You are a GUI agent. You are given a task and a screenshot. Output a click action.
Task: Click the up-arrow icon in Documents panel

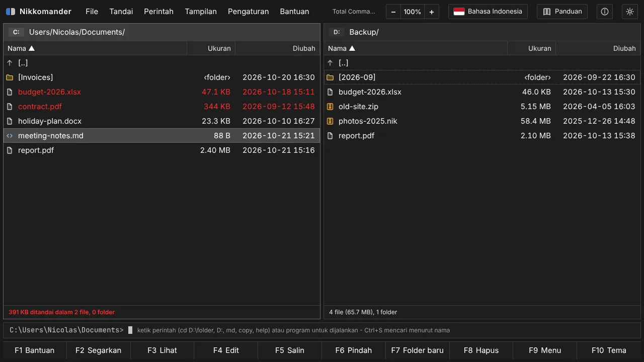coord(10,63)
